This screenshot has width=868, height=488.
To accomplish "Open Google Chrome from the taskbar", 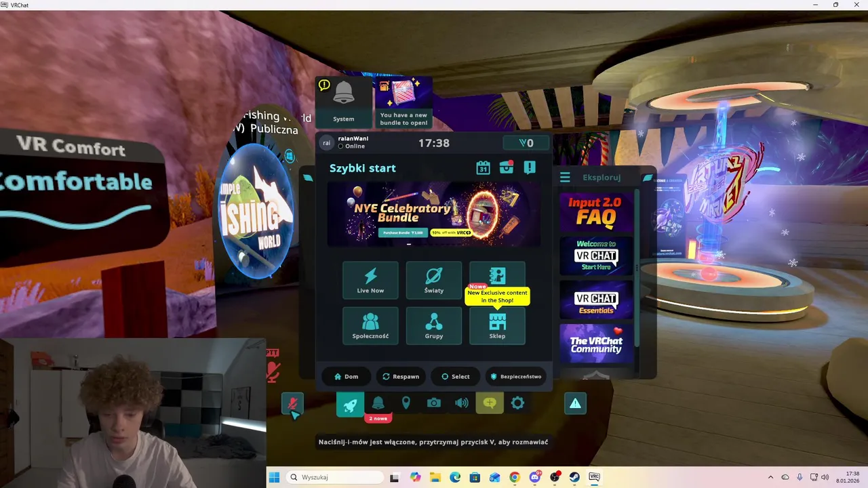I will click(x=515, y=477).
